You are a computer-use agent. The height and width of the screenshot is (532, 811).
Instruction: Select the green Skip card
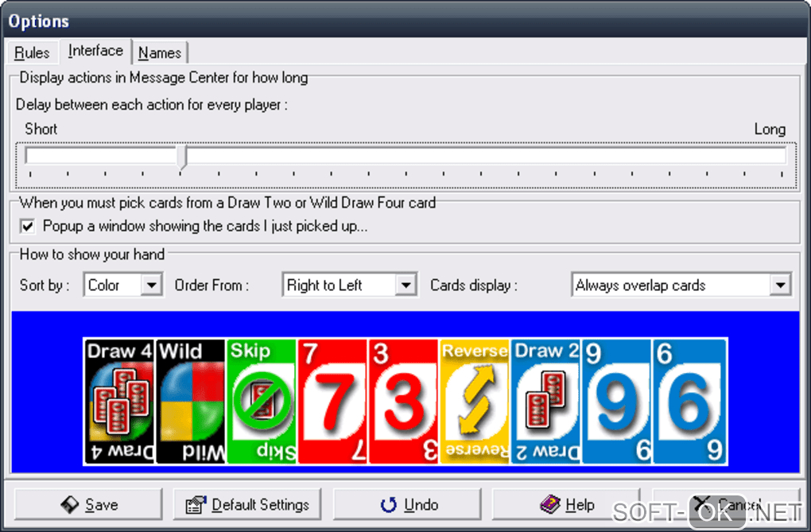click(262, 401)
